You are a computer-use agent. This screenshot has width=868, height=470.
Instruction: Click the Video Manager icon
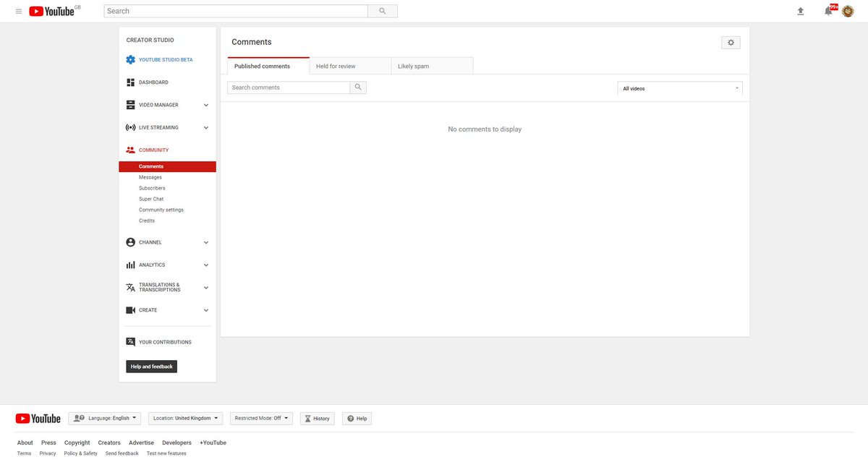[x=130, y=105]
